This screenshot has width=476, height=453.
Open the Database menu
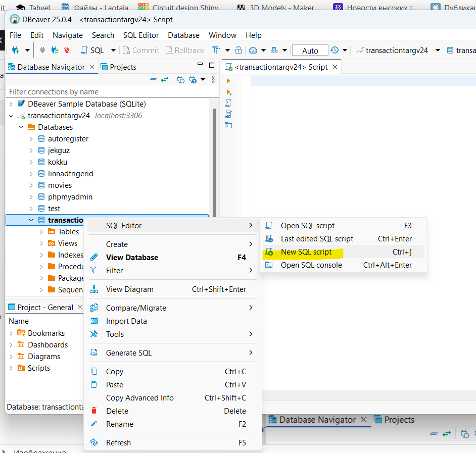183,35
